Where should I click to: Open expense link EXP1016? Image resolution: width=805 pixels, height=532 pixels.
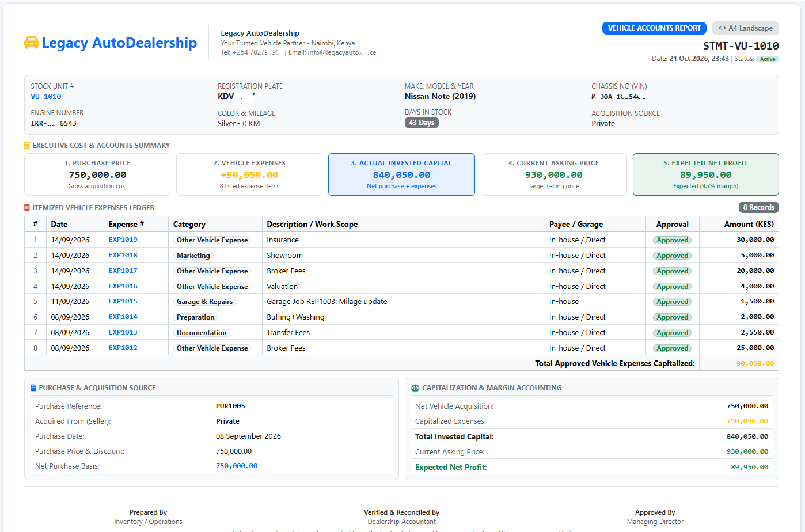coord(123,286)
